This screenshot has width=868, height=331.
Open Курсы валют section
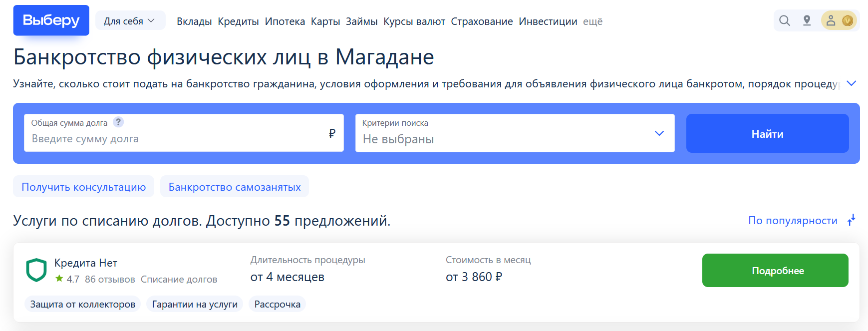[x=414, y=21]
